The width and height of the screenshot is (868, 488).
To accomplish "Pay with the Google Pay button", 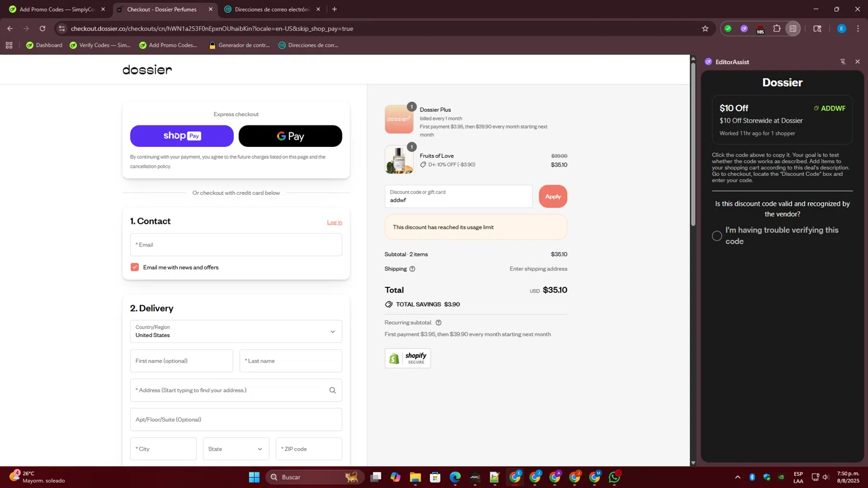I will click(x=290, y=136).
